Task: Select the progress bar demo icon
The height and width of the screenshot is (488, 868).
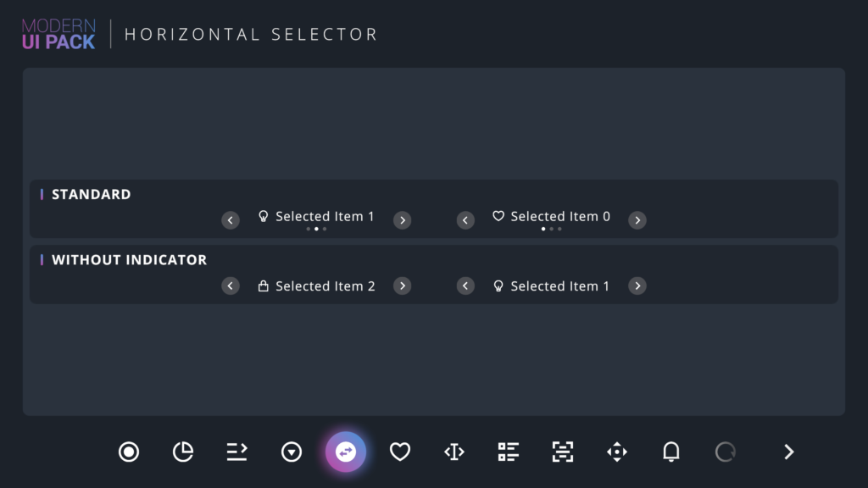Action: 237,452
